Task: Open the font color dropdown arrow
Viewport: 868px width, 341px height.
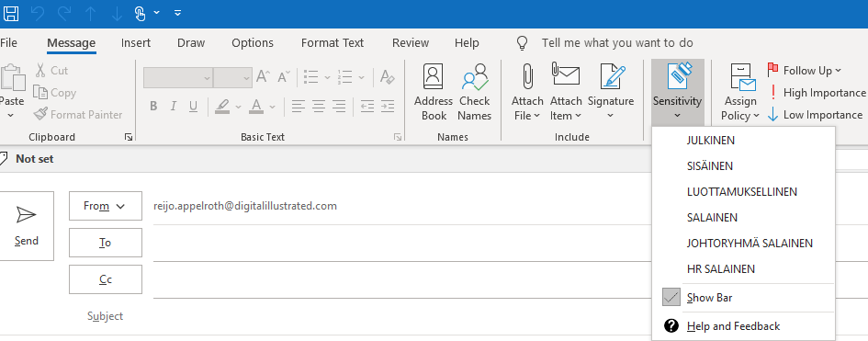Action: click(x=272, y=107)
